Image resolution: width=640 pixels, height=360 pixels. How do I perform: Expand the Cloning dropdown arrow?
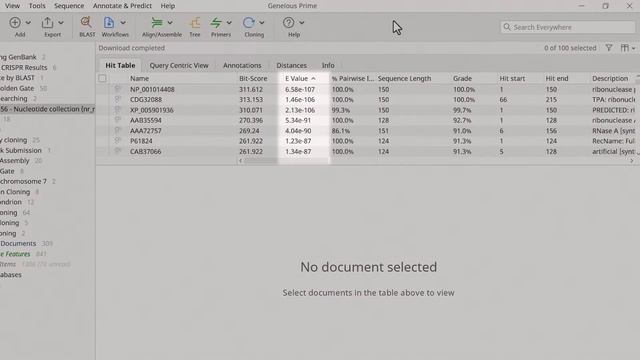[262, 23]
